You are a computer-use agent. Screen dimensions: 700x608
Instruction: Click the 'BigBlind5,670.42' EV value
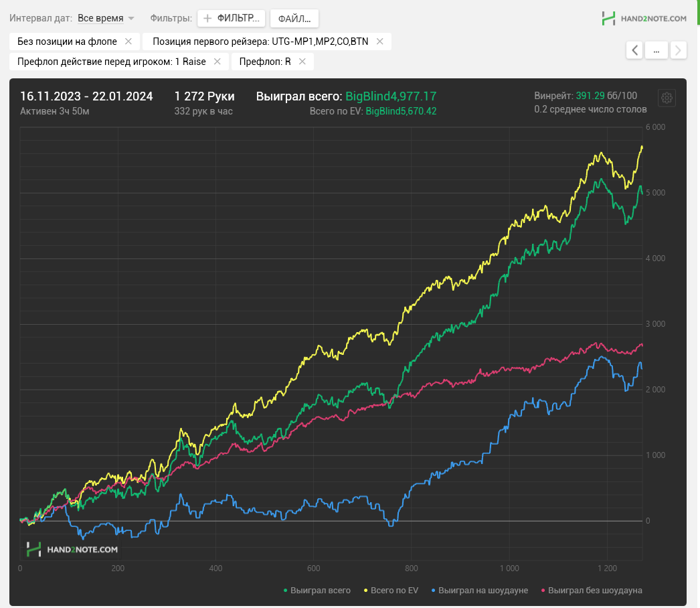click(401, 110)
